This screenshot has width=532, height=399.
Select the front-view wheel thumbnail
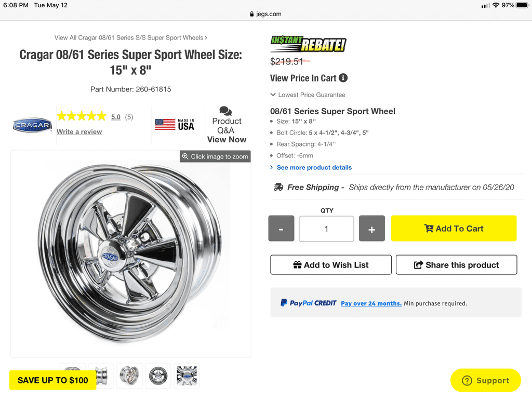(x=158, y=375)
